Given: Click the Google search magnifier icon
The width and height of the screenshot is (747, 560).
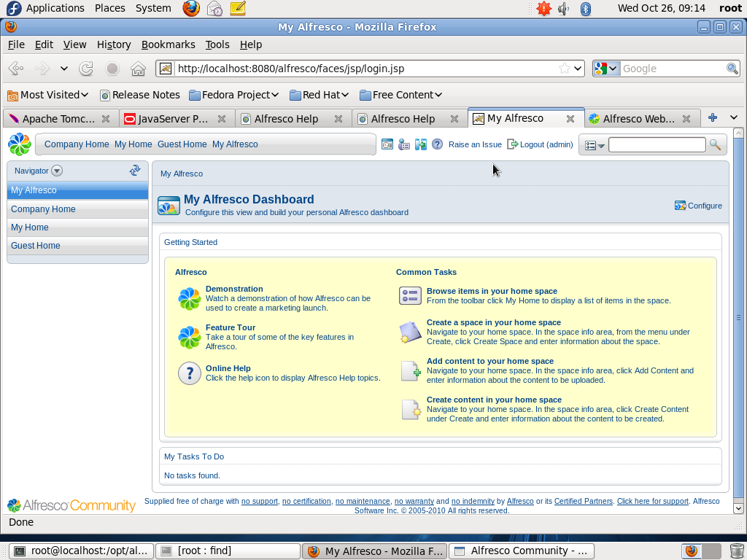Looking at the screenshot, I should click(x=732, y=69).
